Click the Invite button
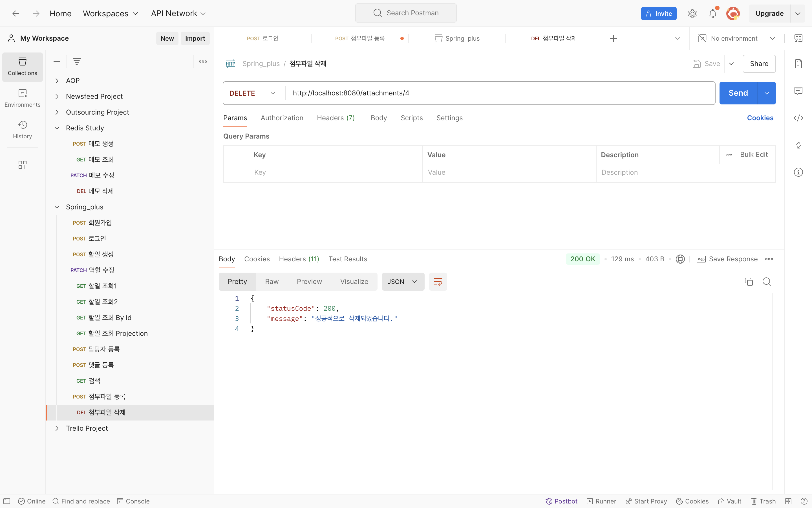This screenshot has height=508, width=812. coord(659,14)
